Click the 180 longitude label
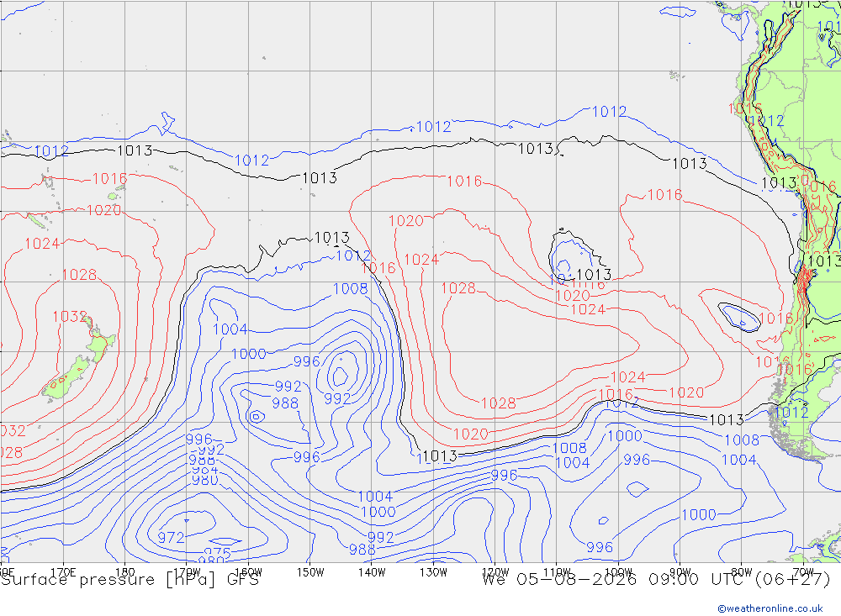 click(x=124, y=572)
